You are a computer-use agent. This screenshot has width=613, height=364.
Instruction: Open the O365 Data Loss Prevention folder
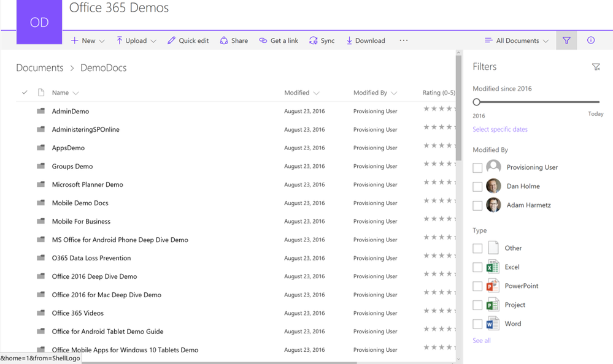tap(91, 258)
